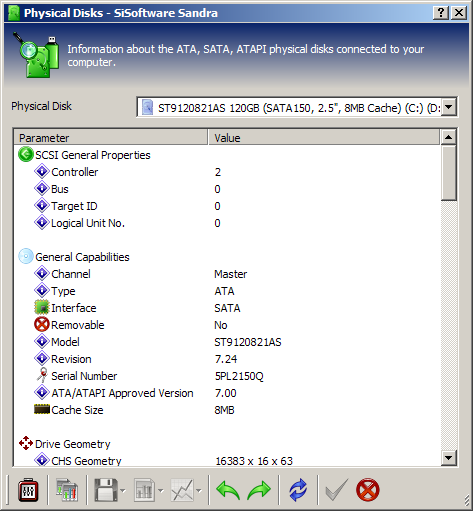Screen dimensions: 473x511
Task: Open the options sliders icon in bottom toolbar
Action: coord(28,490)
